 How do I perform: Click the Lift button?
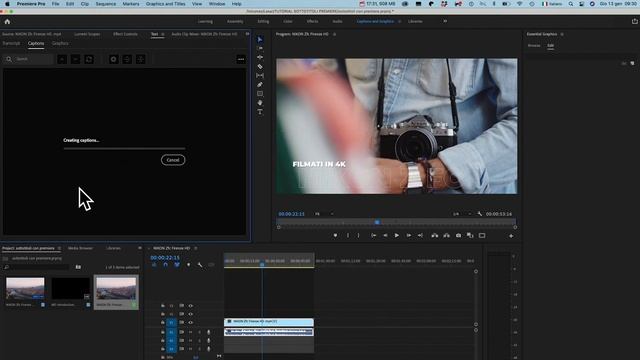[x=434, y=236]
